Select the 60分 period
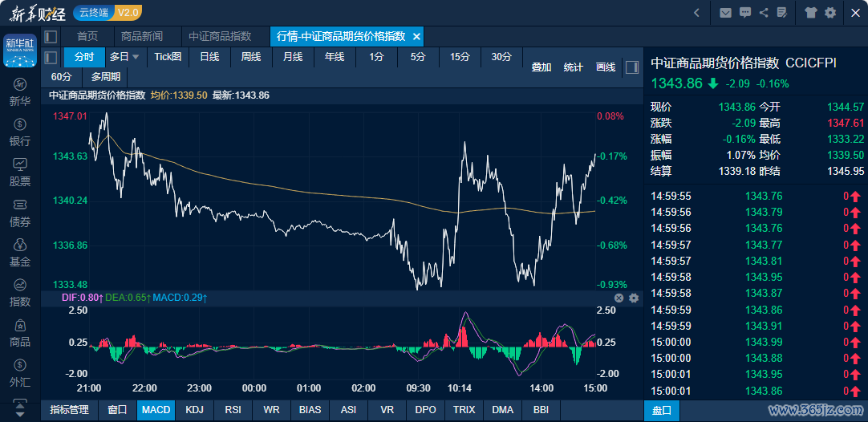 coord(62,77)
